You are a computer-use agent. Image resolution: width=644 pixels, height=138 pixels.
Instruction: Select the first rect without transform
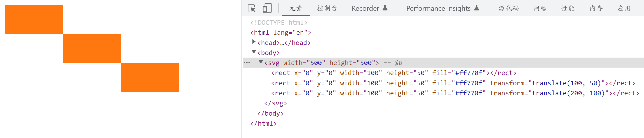pyautogui.click(x=394, y=73)
